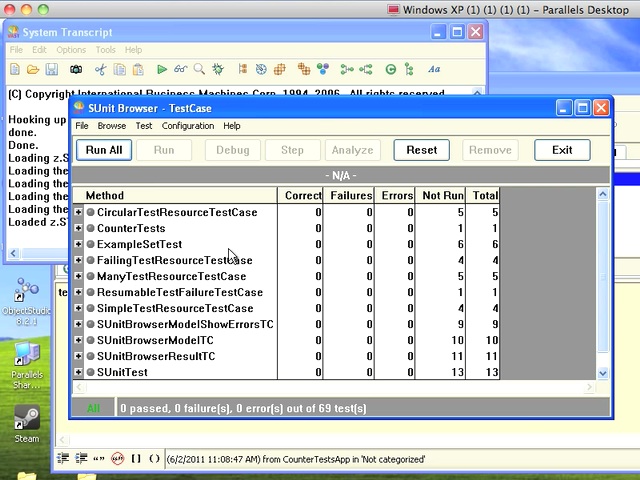Click magnifying glass Find icon
The image size is (640, 480).
[x=199, y=69]
